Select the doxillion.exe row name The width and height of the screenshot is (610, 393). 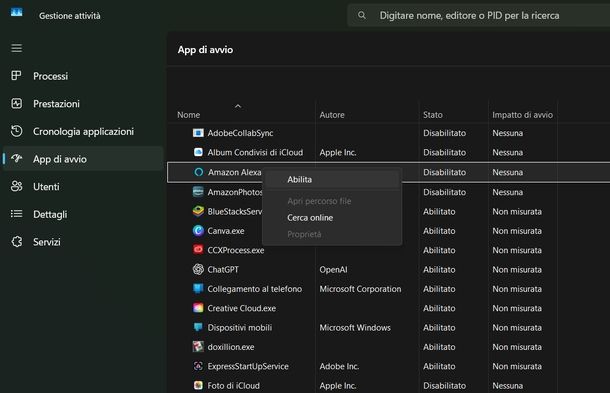pyautogui.click(x=231, y=347)
